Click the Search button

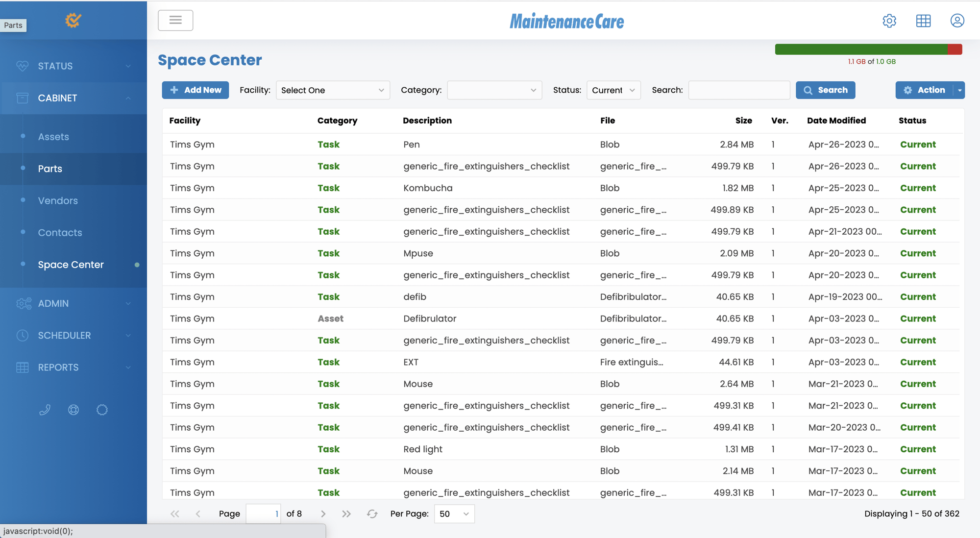coord(825,90)
